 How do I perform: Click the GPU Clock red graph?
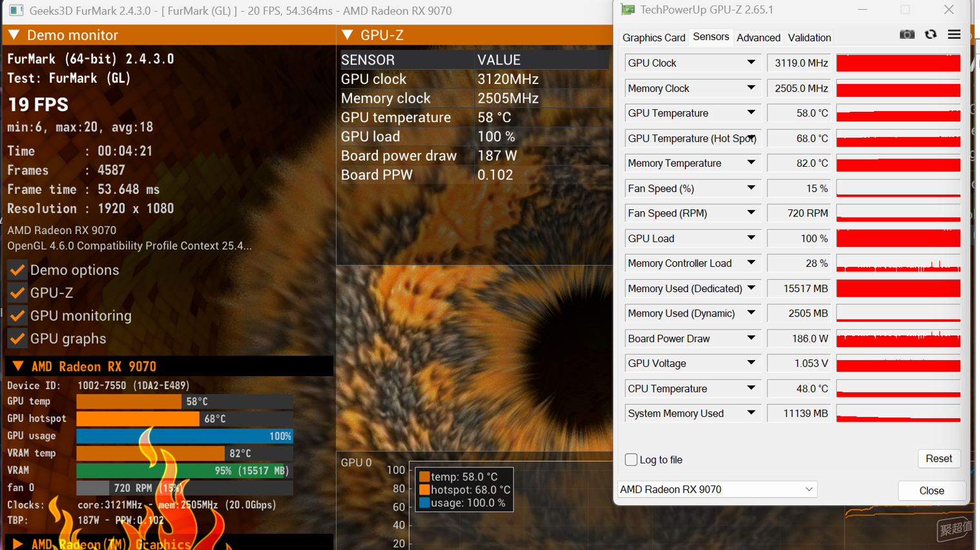pyautogui.click(x=898, y=63)
